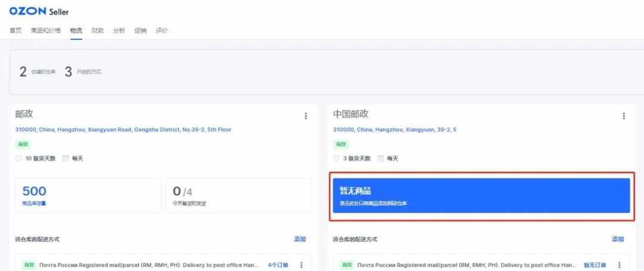Open the 评价 tab

162,30
